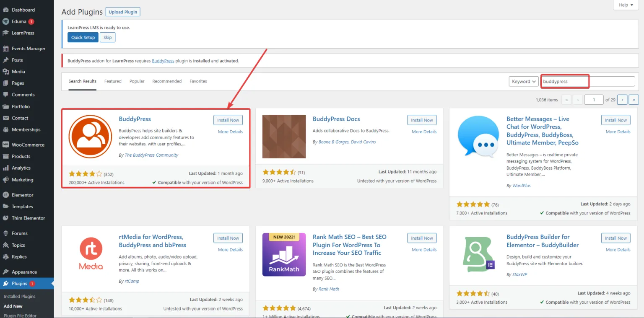Click the Dashboard icon in the sidebar
The width and height of the screenshot is (644, 318).
click(6, 10)
